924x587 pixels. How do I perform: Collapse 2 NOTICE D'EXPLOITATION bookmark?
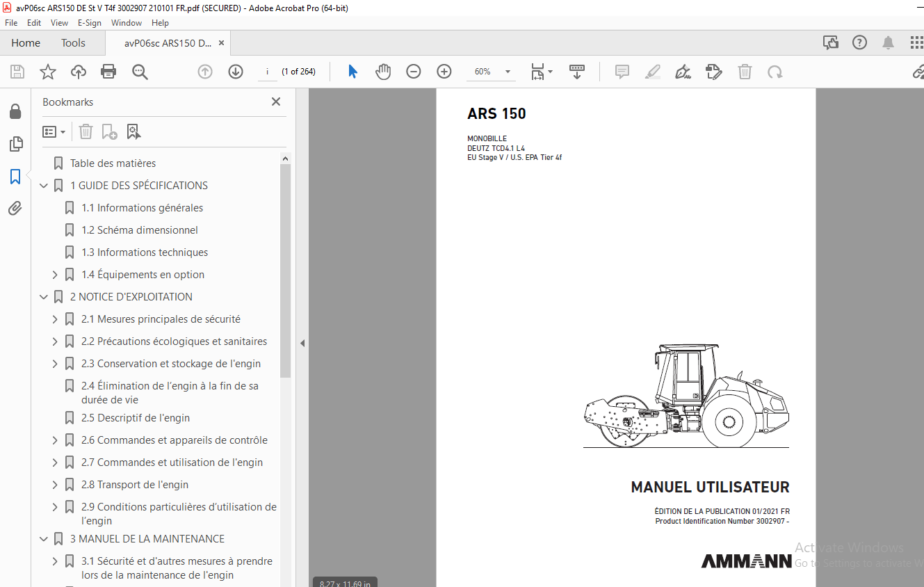[44, 297]
